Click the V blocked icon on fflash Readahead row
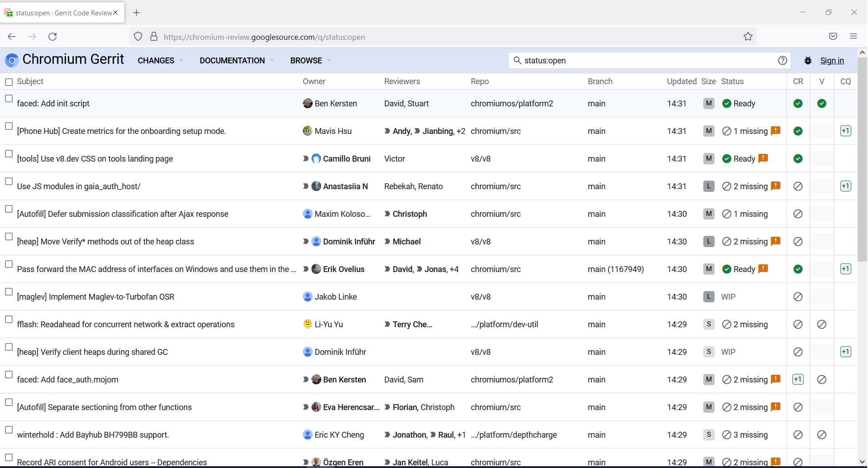Screen dimensions: 868x468 point(822,325)
